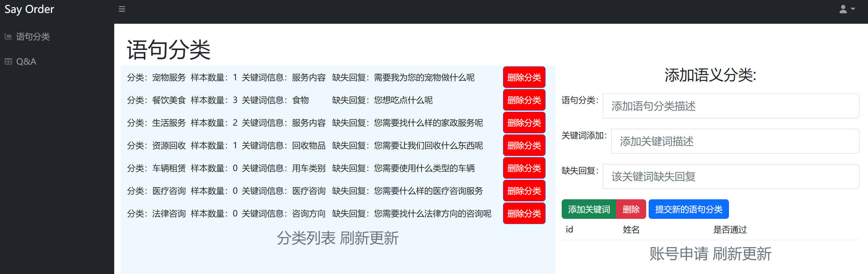Viewport: 868px width, 274px height.
Task: Open the user account dropdown
Action: [x=847, y=9]
